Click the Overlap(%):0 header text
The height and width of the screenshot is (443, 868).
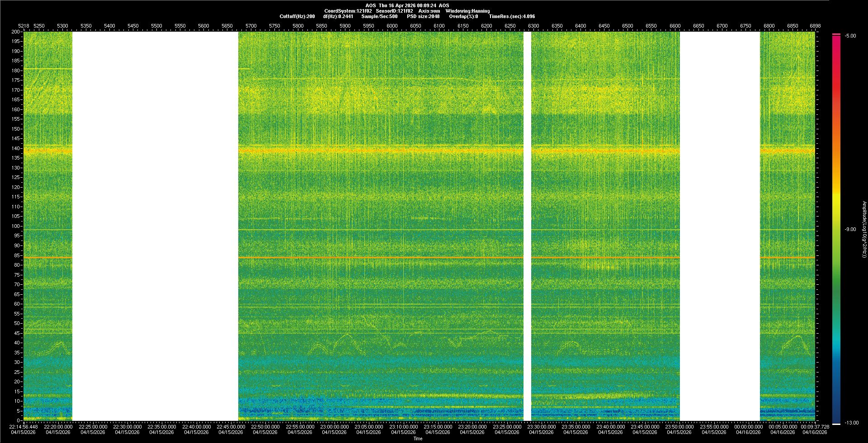[463, 16]
